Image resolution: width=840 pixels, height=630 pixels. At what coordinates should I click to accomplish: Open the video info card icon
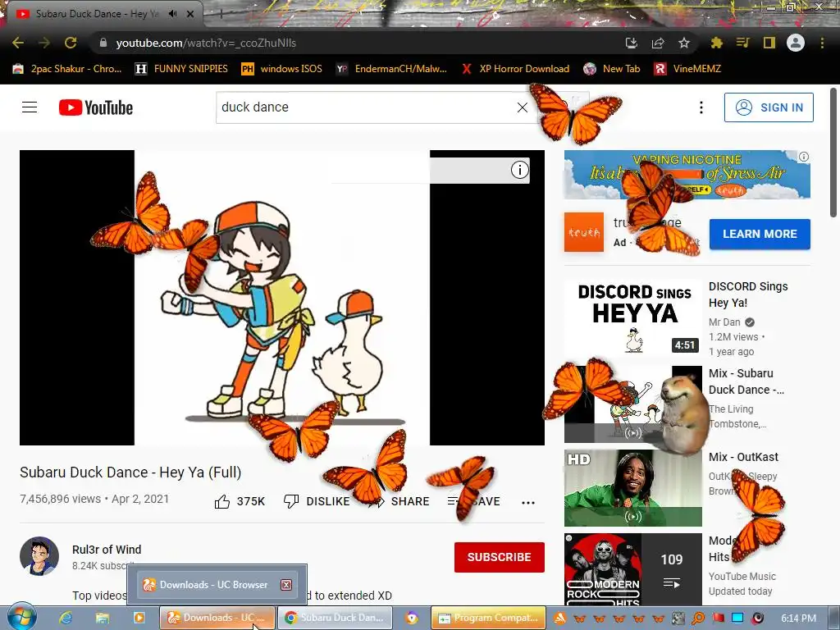point(519,170)
